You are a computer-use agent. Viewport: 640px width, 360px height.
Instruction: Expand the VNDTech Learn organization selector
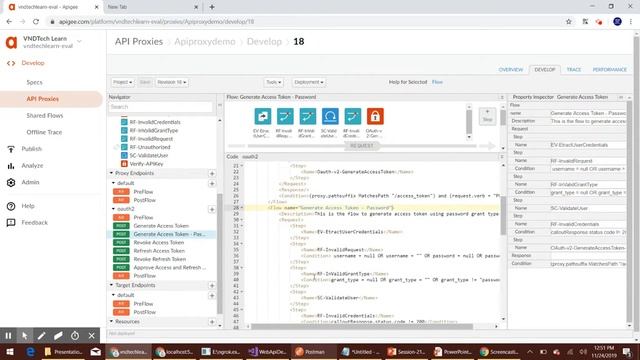click(79, 41)
